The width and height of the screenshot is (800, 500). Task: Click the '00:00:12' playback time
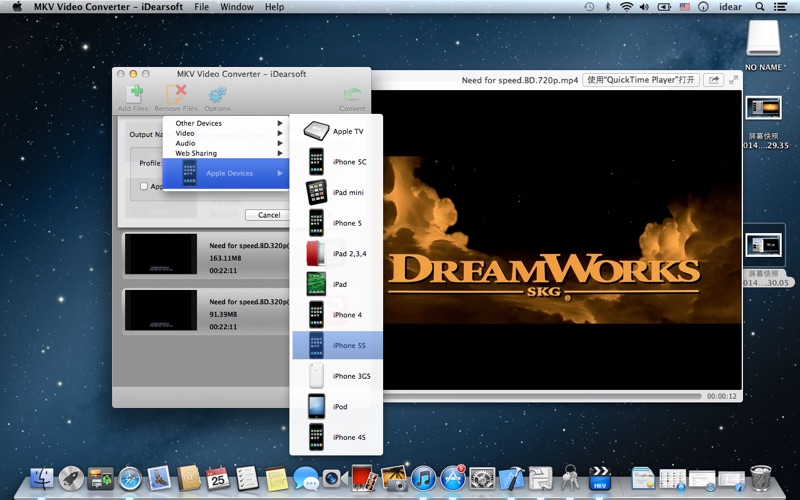pyautogui.click(x=721, y=396)
